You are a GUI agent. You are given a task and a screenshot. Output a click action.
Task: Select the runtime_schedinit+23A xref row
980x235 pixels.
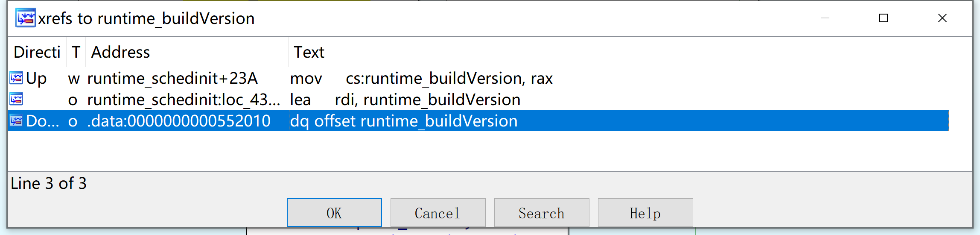(x=478, y=78)
